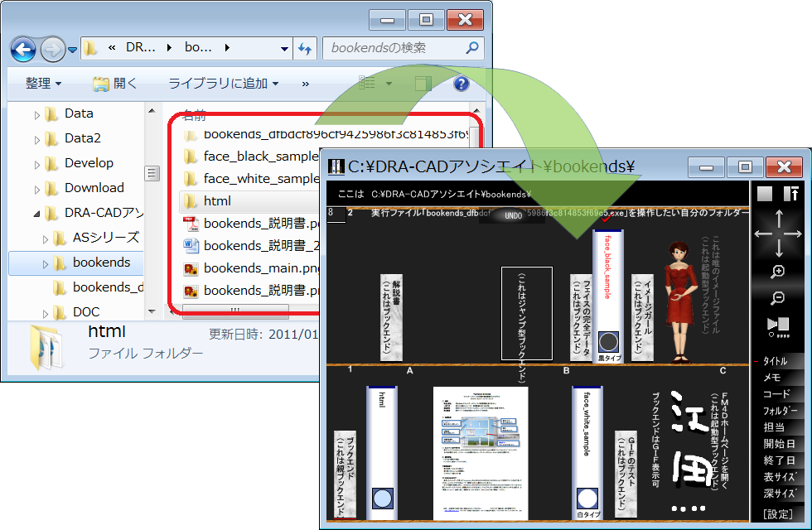
Task: Click the 解説書 bookend on upper shelf
Action: pos(391,317)
